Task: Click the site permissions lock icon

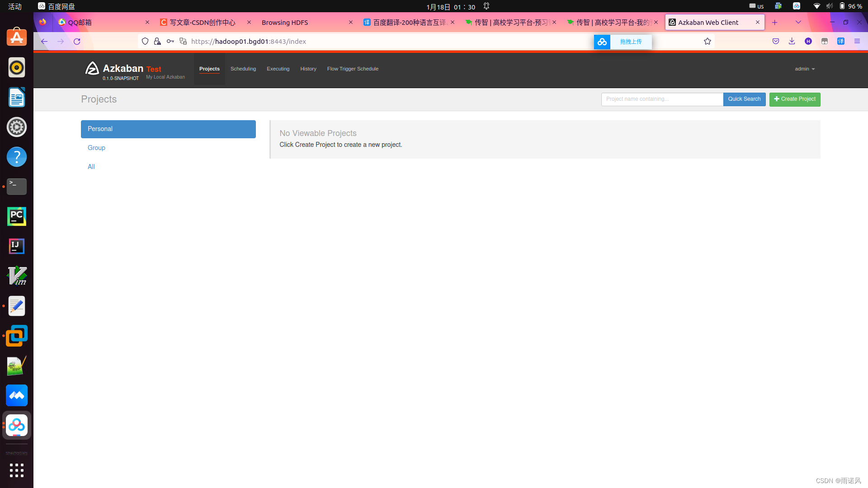Action: click(x=157, y=42)
